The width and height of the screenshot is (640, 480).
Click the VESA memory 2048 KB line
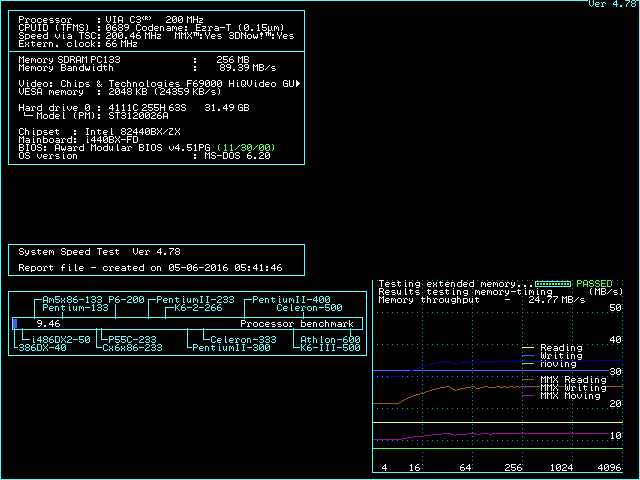coord(120,92)
